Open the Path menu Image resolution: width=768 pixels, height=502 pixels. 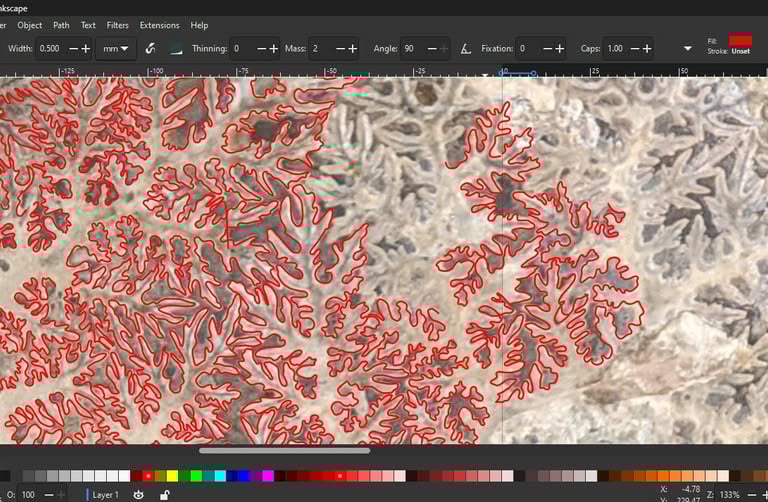pos(61,25)
